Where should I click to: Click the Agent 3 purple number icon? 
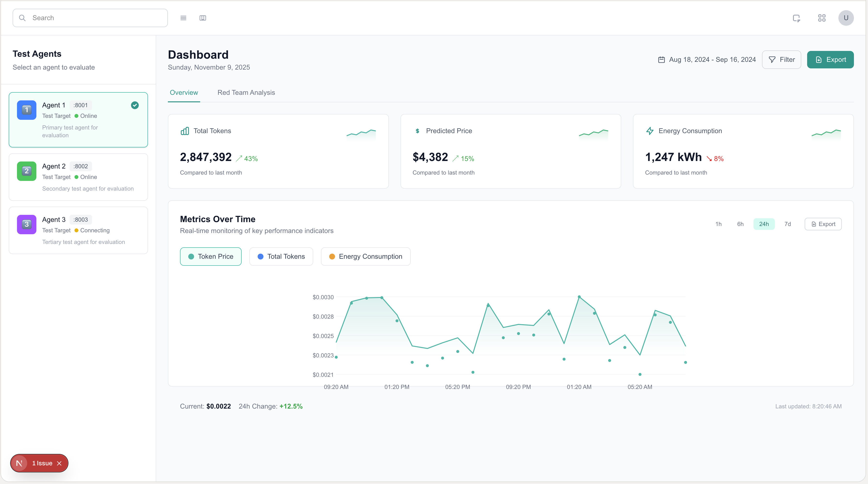tap(27, 224)
